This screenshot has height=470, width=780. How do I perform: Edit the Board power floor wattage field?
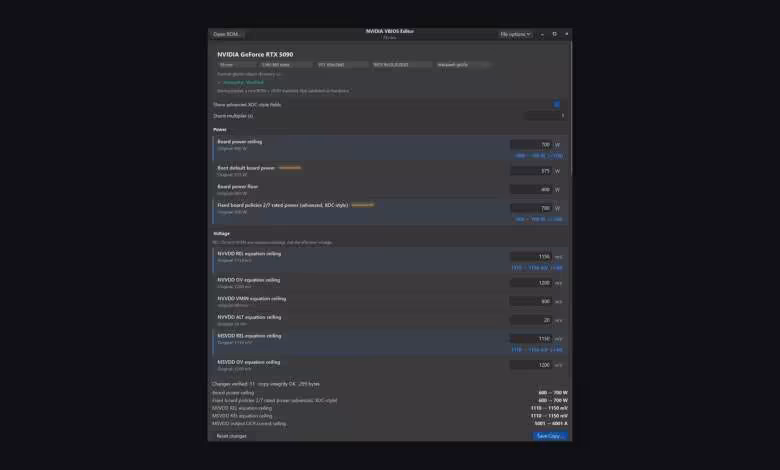pos(531,189)
